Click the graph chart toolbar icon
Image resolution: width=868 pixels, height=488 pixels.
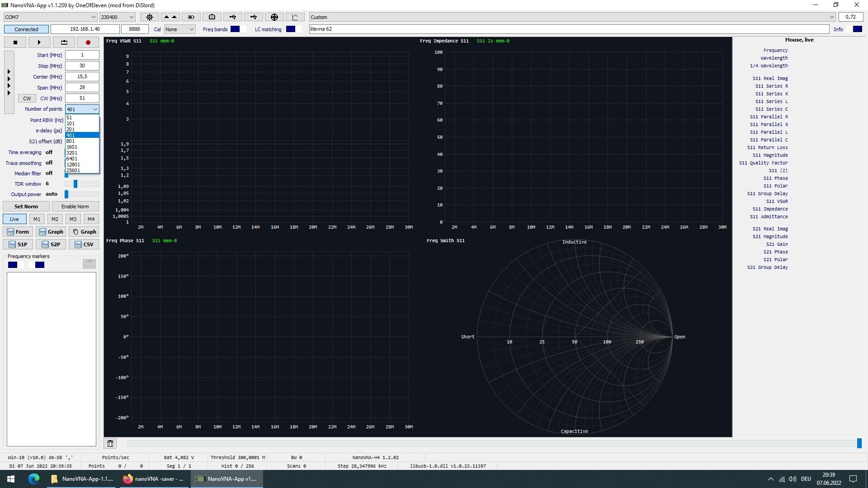pos(295,17)
